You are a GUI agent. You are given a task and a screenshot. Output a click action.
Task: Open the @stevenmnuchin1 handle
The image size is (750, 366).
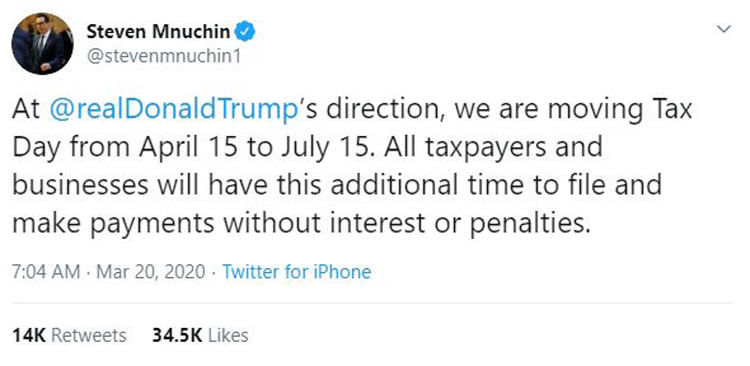(163, 56)
